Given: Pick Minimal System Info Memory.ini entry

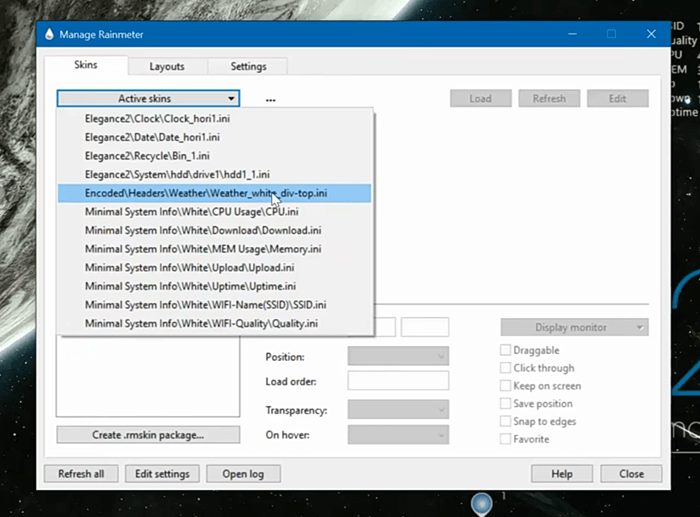Looking at the screenshot, I should [215, 249].
